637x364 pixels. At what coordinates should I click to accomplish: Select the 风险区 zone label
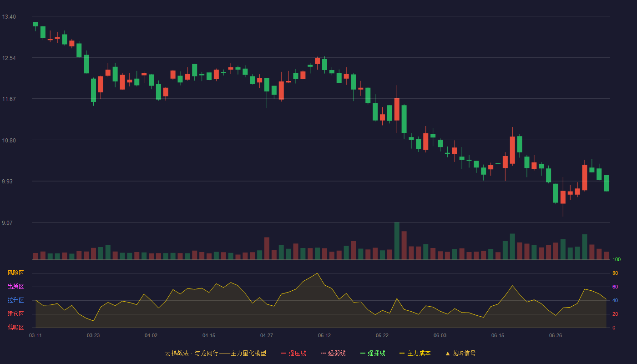(x=15, y=273)
